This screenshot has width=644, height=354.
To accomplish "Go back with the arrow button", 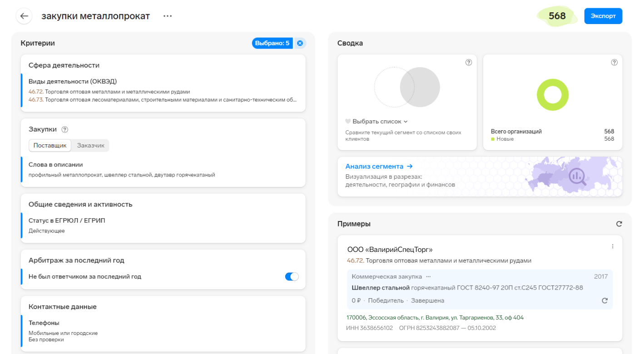I will pyautogui.click(x=24, y=16).
